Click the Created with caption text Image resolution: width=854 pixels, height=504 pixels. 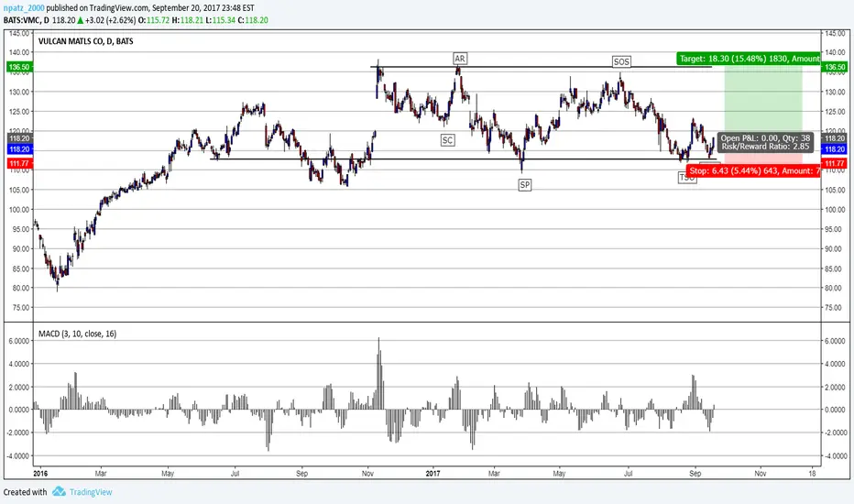(x=25, y=492)
